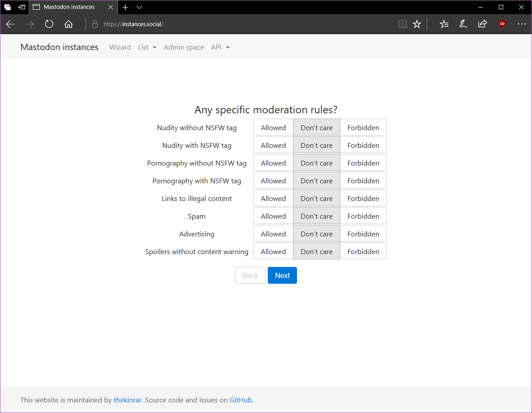
Task: Set Nudity with NSFW tag to Allowed
Action: tap(273, 145)
